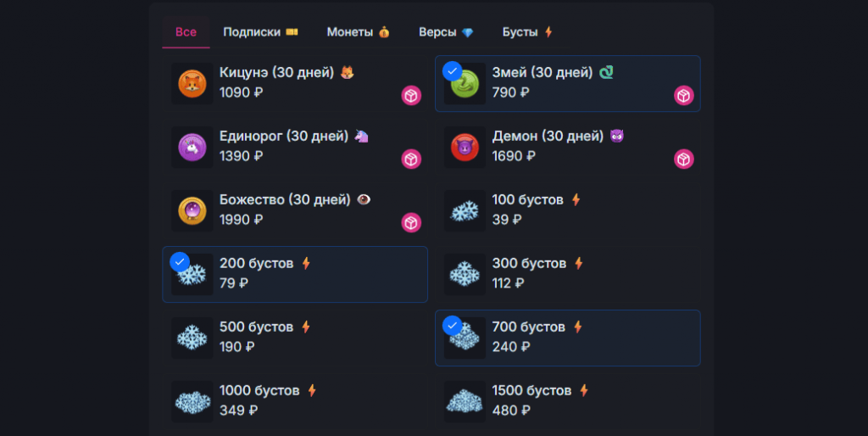Click pink box icon on Демон row
The width and height of the screenshot is (868, 436).
[684, 159]
